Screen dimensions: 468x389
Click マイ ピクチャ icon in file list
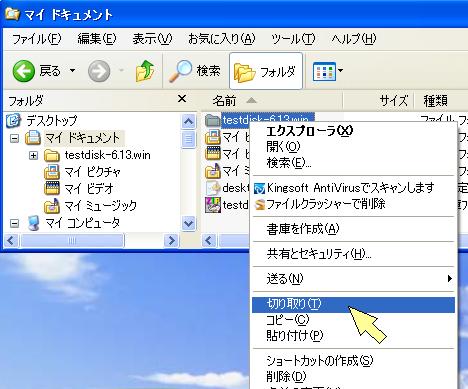212,137
